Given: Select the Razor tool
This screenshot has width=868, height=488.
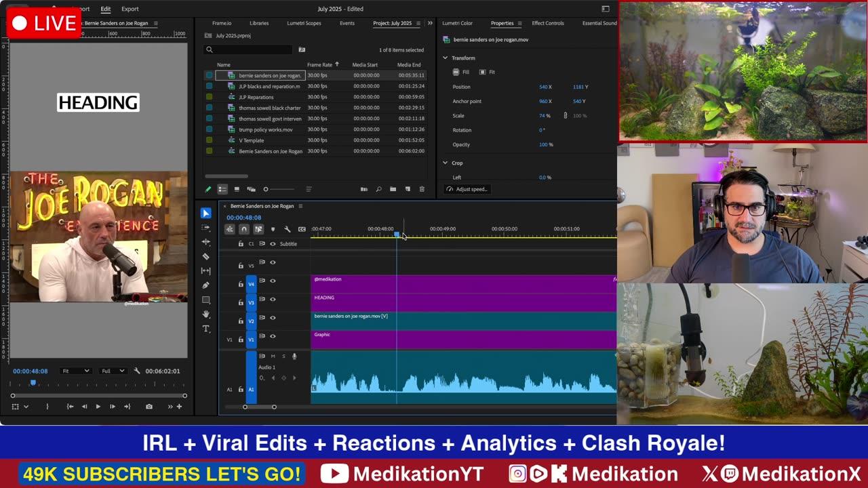Looking at the screenshot, I should pos(206,256).
